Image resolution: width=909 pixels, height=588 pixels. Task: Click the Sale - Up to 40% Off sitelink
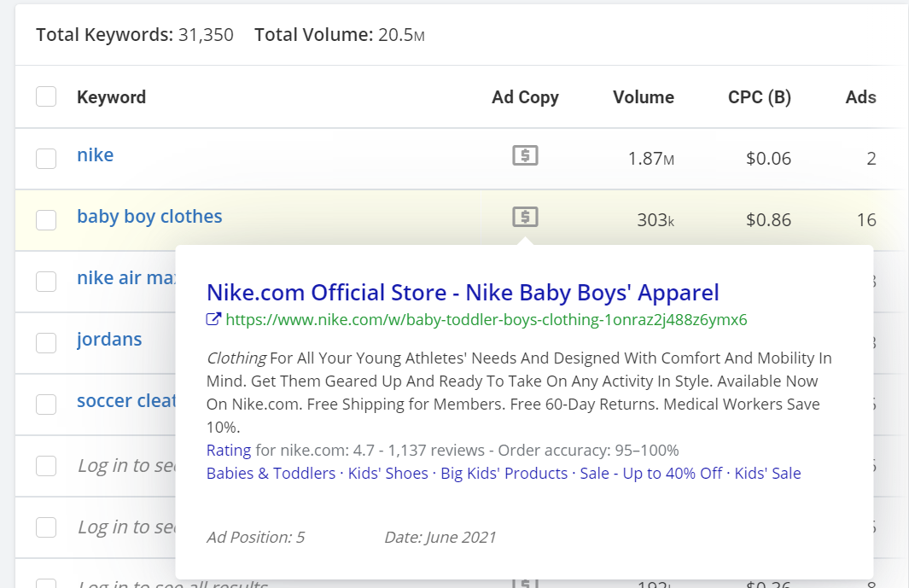[651, 473]
